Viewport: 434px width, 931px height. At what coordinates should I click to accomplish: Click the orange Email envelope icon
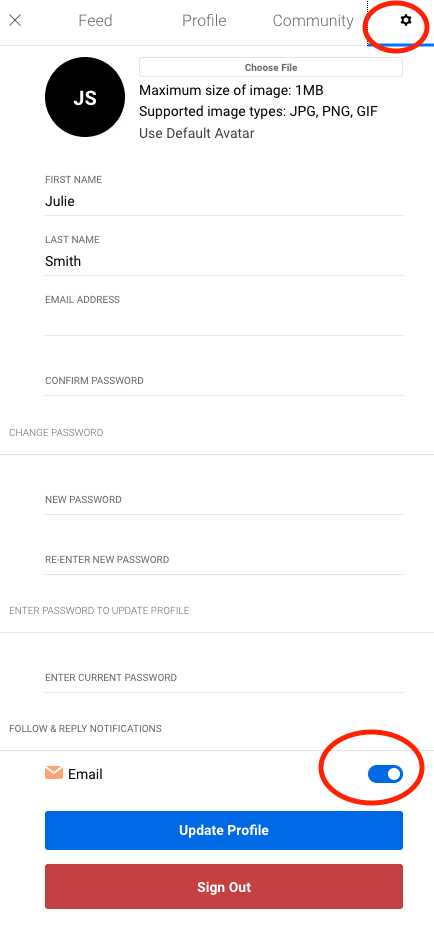(54, 772)
